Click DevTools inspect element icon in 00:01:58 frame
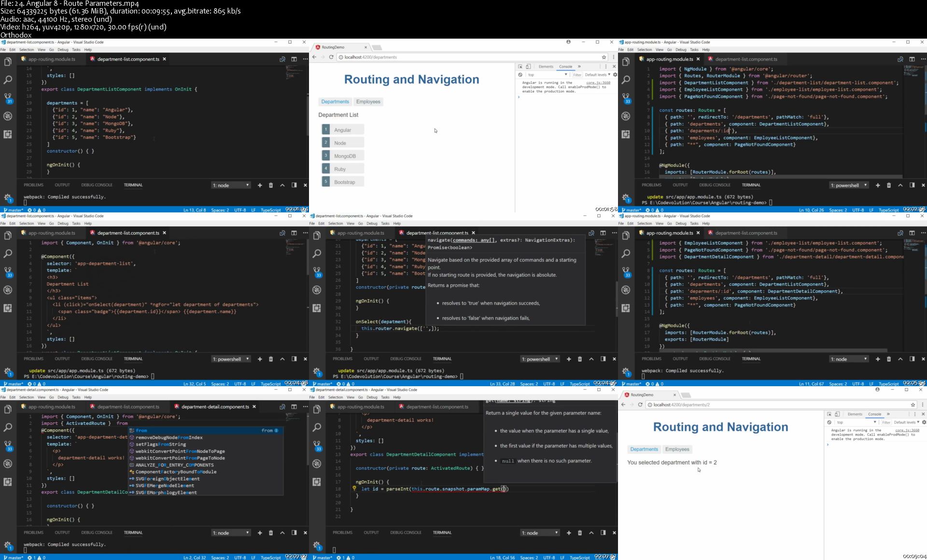The image size is (927, 560). (x=520, y=67)
